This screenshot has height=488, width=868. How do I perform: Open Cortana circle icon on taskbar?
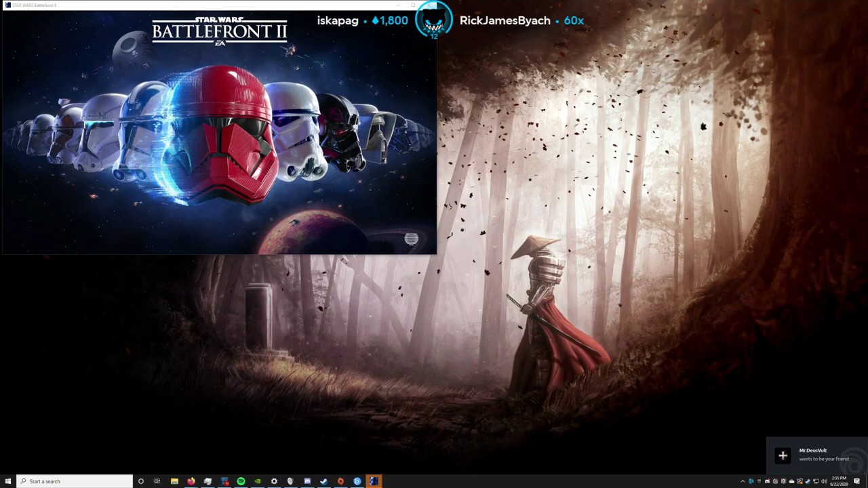pos(141,481)
